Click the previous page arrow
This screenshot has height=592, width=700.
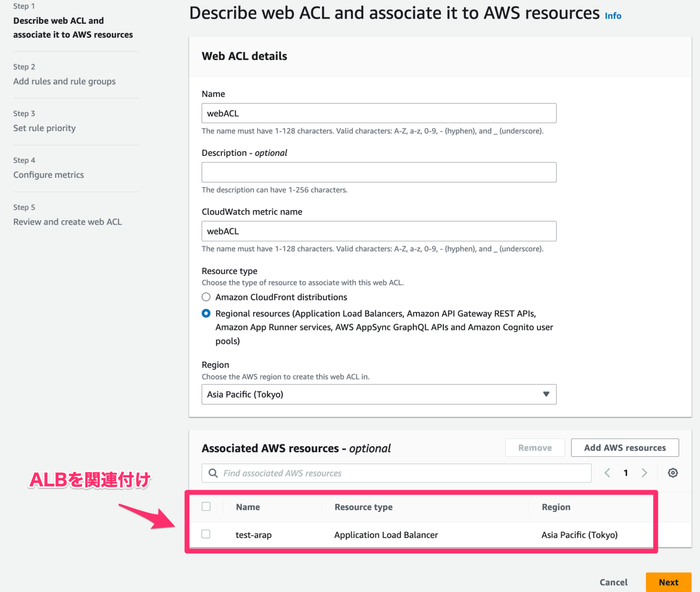point(607,473)
